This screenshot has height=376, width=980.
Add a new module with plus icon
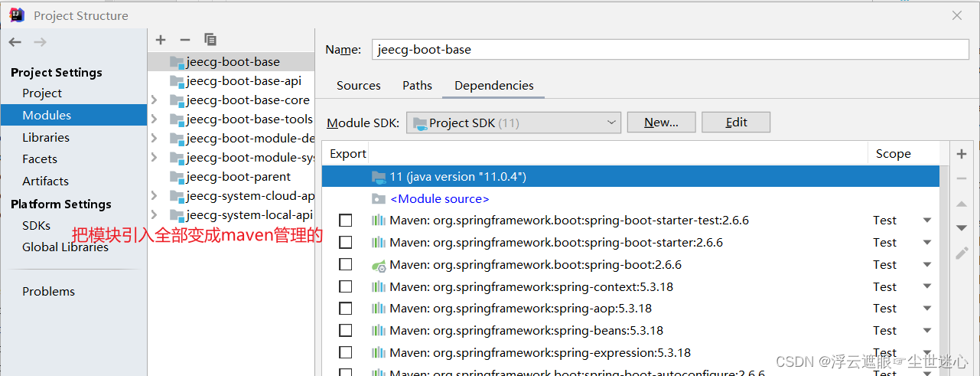[x=161, y=39]
